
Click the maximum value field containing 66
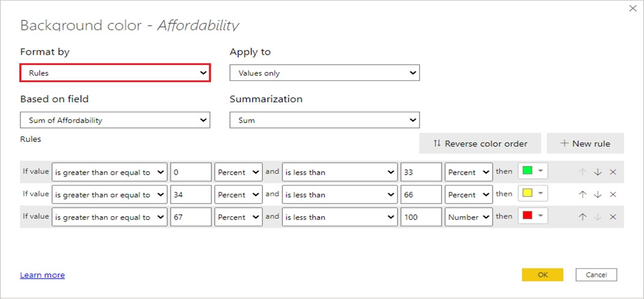[x=421, y=195]
